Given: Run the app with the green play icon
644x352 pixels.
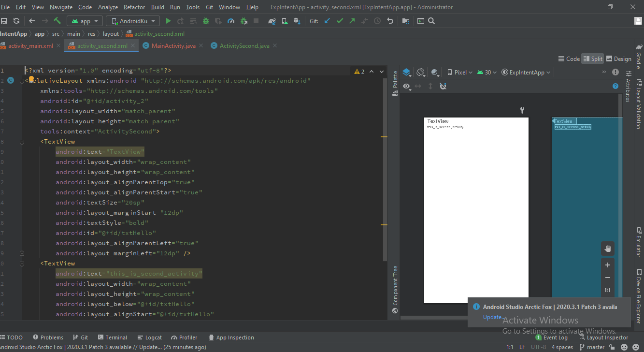Looking at the screenshot, I should tap(168, 21).
